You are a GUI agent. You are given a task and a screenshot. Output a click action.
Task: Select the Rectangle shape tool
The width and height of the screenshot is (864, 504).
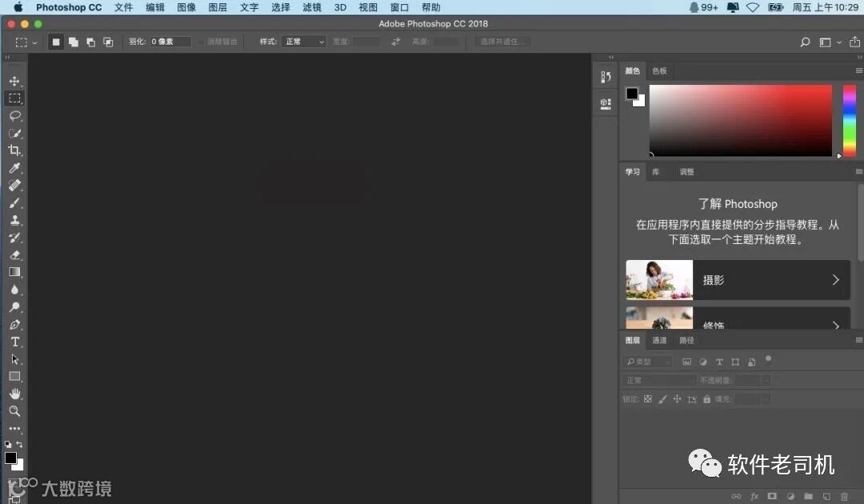[15, 377]
